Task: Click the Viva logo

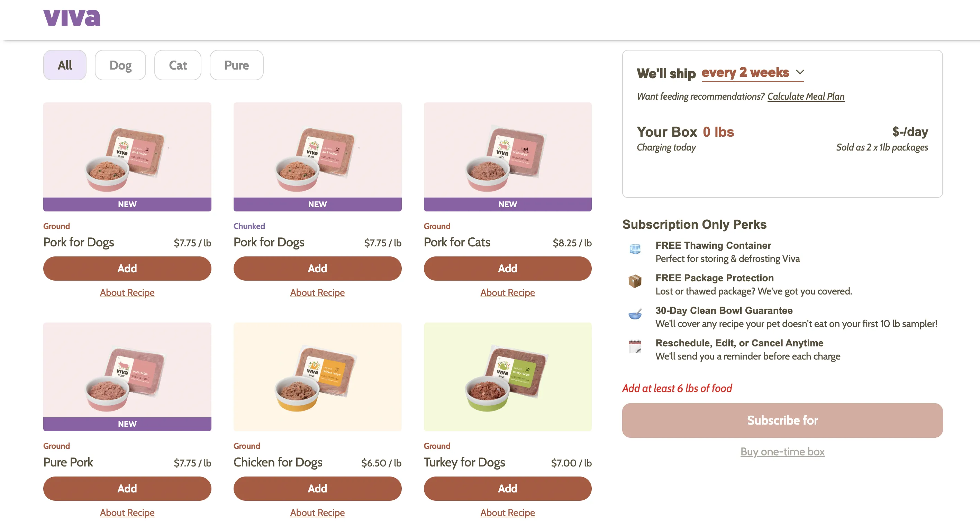Action: pos(72,18)
